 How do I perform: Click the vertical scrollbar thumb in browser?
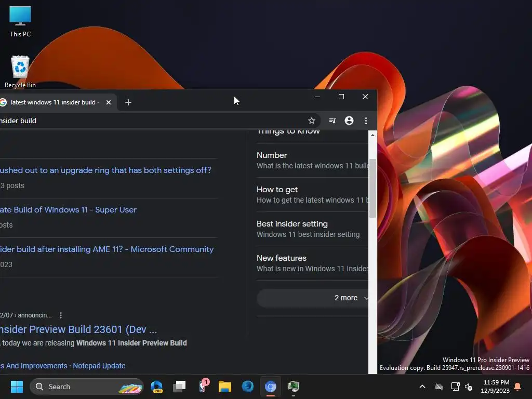[x=373, y=188]
